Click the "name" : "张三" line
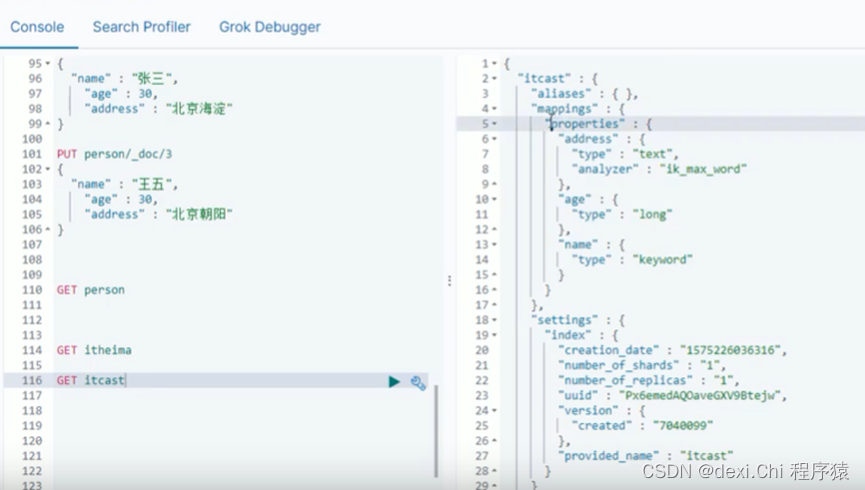This screenshot has width=865, height=490. [x=124, y=79]
